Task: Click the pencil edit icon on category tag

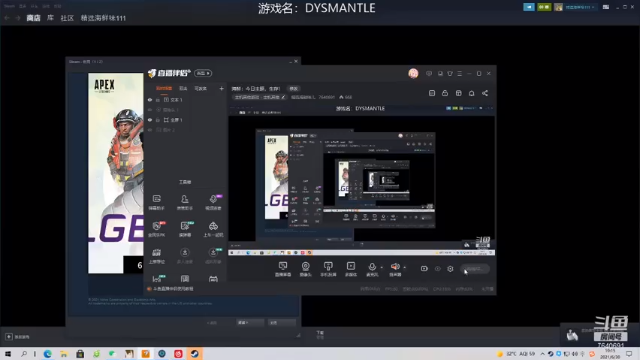Action: pyautogui.click(x=283, y=97)
